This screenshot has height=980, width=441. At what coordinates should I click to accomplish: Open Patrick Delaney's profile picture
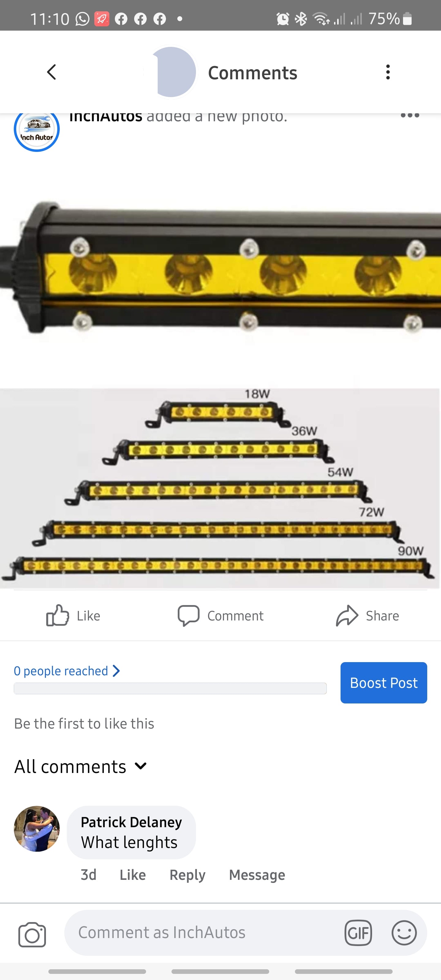(37, 829)
